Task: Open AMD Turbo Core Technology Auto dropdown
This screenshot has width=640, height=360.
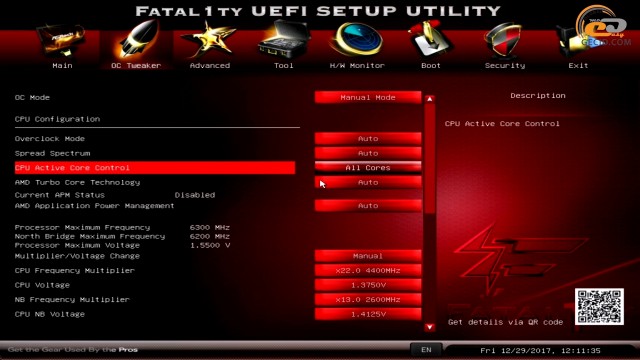Action: click(368, 182)
